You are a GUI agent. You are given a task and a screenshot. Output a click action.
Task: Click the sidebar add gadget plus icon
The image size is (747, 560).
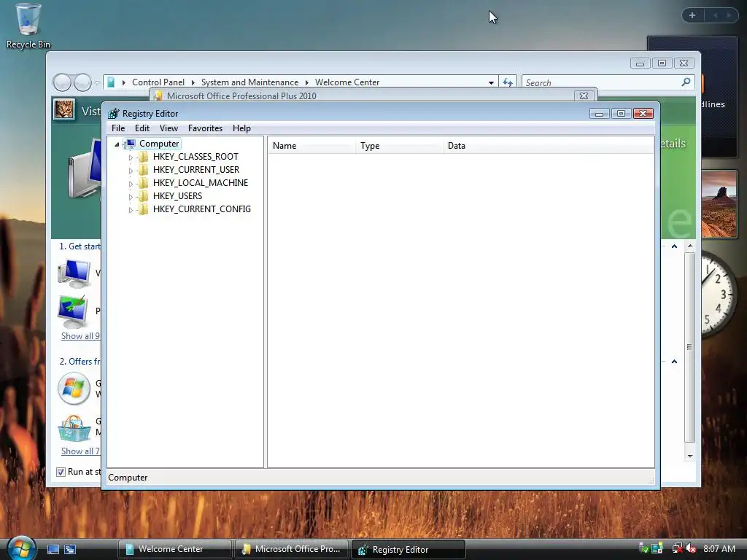tap(692, 15)
